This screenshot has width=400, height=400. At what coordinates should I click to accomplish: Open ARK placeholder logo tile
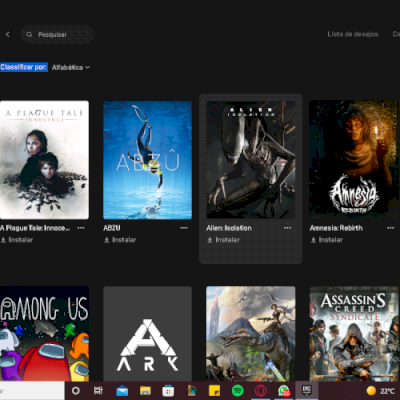(x=147, y=334)
